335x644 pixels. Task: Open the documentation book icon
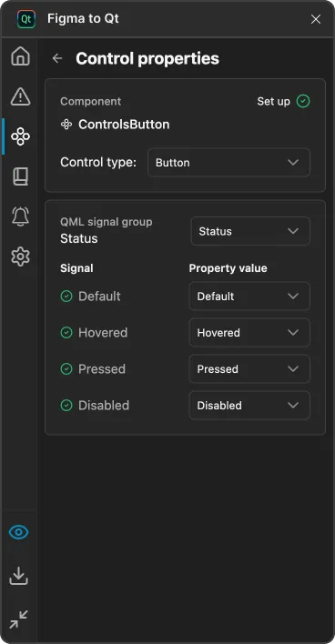coord(21,176)
